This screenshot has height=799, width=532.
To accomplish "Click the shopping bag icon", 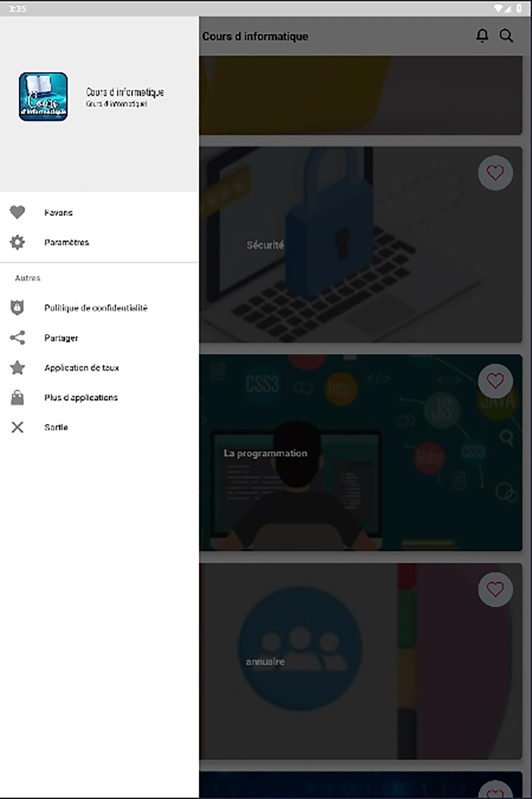I will [17, 397].
